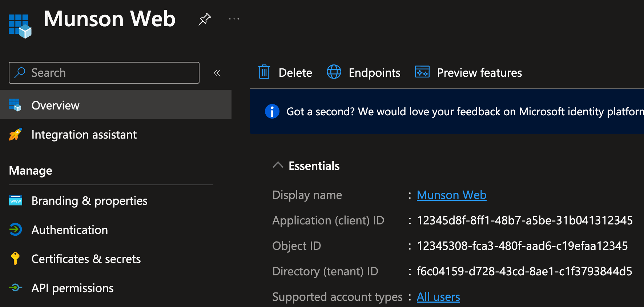Viewport: 644px width, 307px height.
Task: Collapse the sidebar with double chevron
Action: (x=217, y=73)
